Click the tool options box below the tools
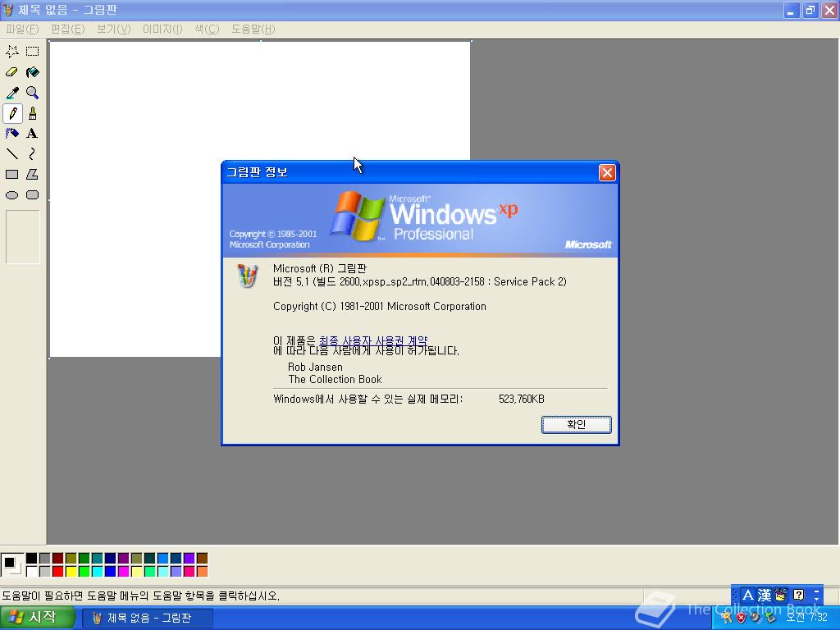Image resolution: width=840 pixels, height=630 pixels. (22, 237)
